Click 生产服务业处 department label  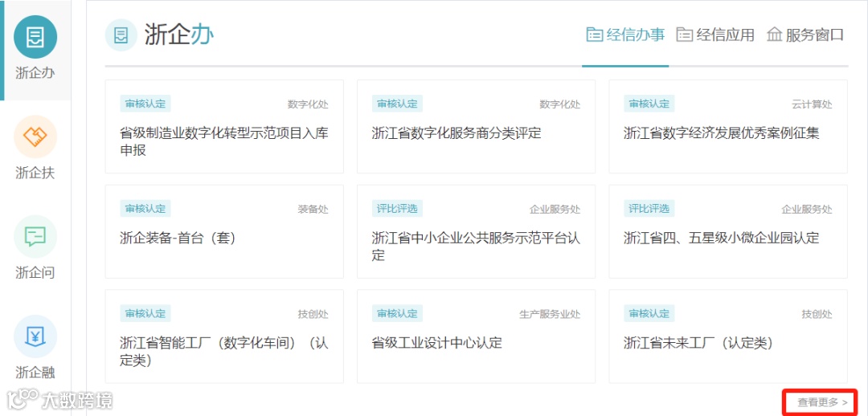(x=551, y=314)
